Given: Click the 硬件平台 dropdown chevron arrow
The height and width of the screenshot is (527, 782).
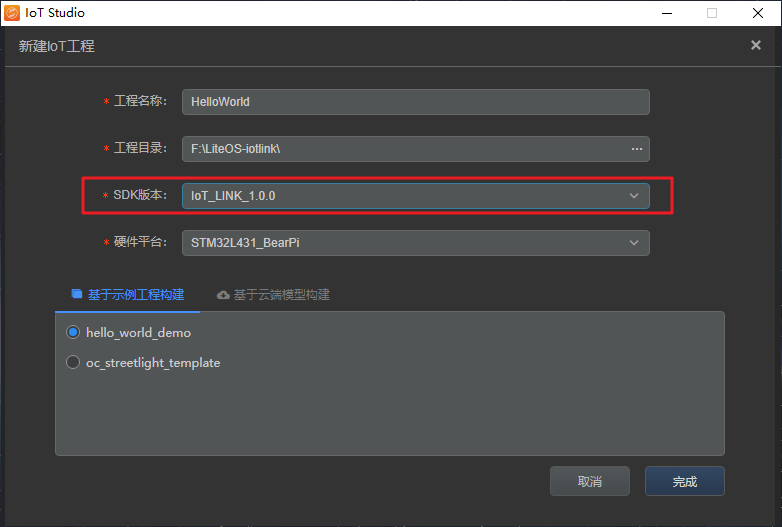Looking at the screenshot, I should tap(634, 243).
